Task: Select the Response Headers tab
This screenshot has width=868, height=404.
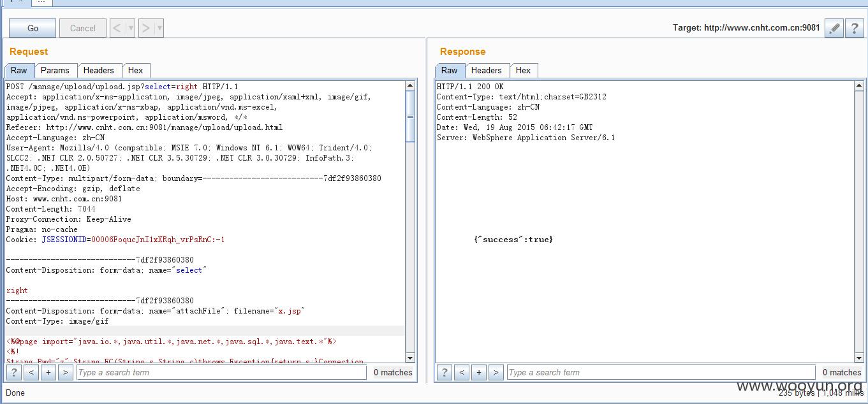Action: [487, 70]
